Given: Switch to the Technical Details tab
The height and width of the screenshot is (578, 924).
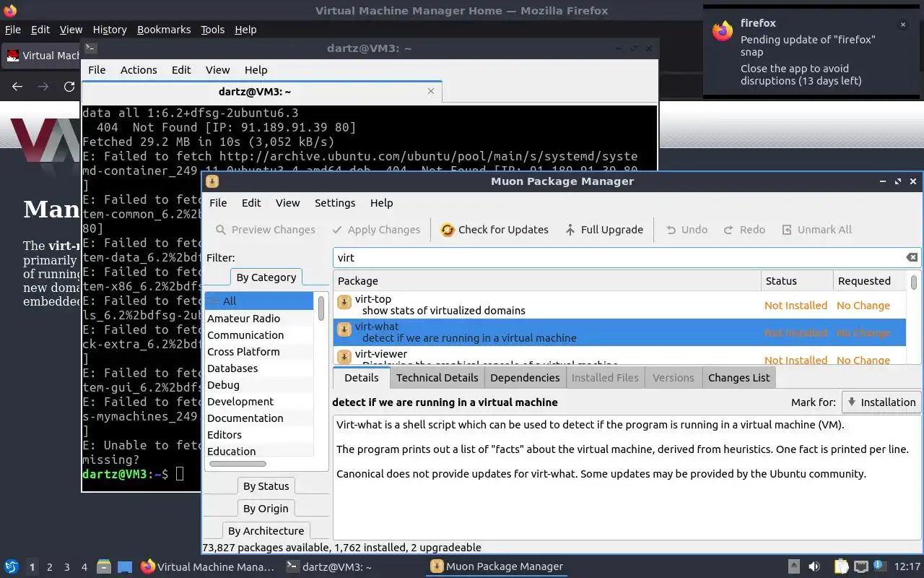Looking at the screenshot, I should coord(437,378).
